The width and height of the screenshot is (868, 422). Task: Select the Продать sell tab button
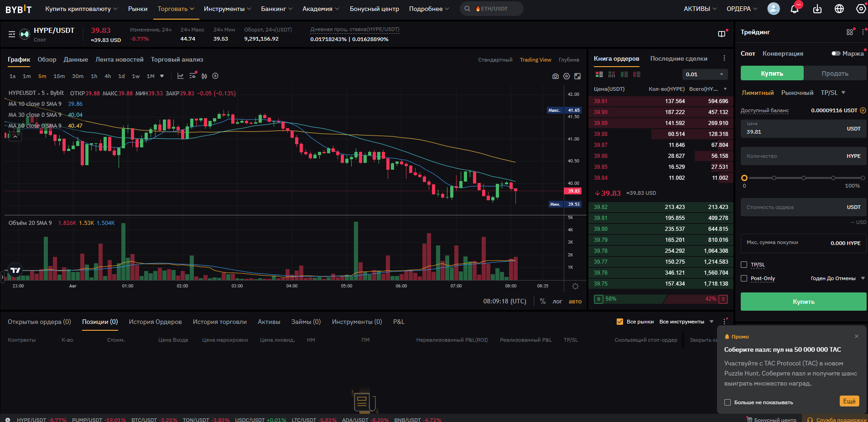[x=835, y=73]
